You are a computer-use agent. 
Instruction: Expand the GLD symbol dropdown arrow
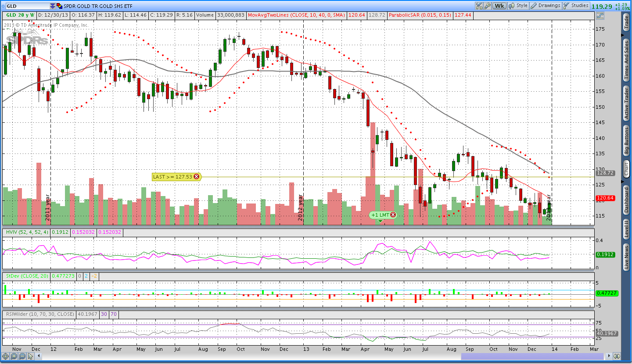(x=52, y=6)
